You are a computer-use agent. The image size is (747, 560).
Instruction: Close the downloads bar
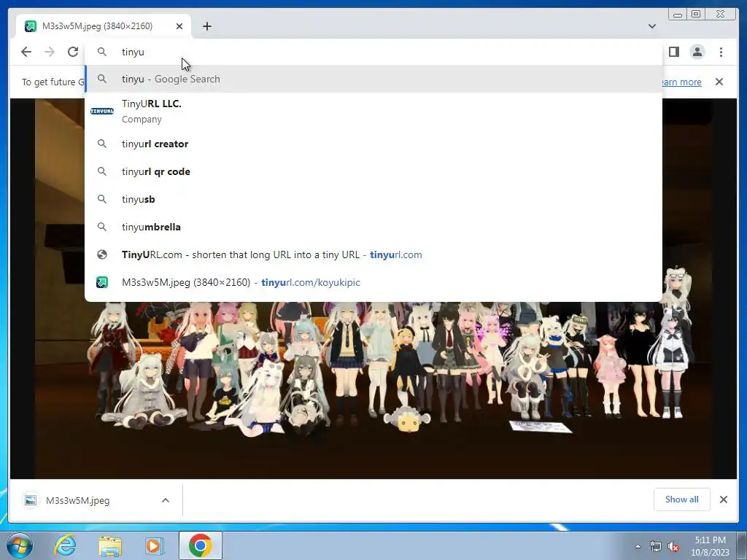[723, 499]
